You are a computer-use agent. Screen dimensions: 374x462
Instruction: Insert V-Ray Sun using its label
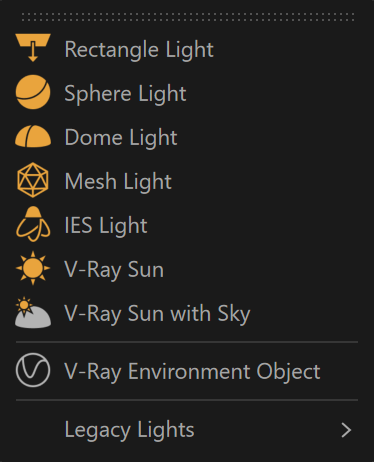[x=114, y=269]
